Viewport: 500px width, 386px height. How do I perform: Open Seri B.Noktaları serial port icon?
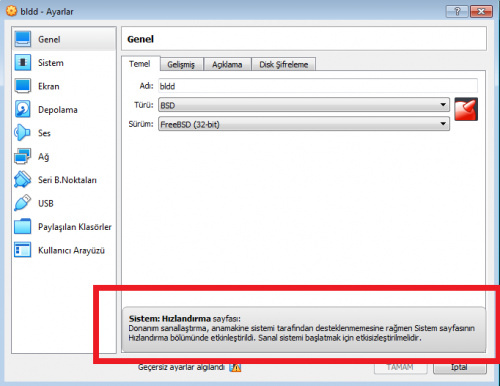click(x=23, y=179)
